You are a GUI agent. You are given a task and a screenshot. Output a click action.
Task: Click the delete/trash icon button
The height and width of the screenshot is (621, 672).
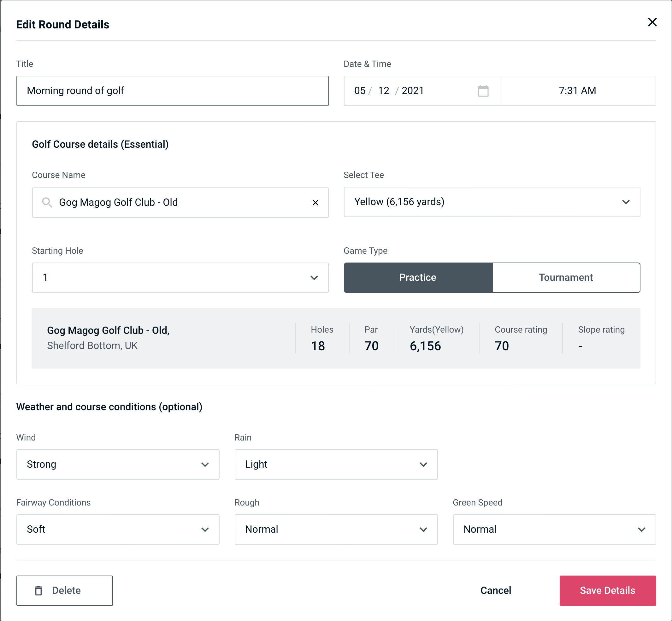click(x=40, y=590)
